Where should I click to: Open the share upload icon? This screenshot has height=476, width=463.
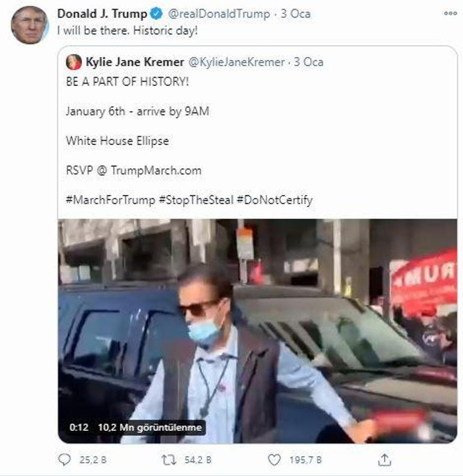(384, 460)
